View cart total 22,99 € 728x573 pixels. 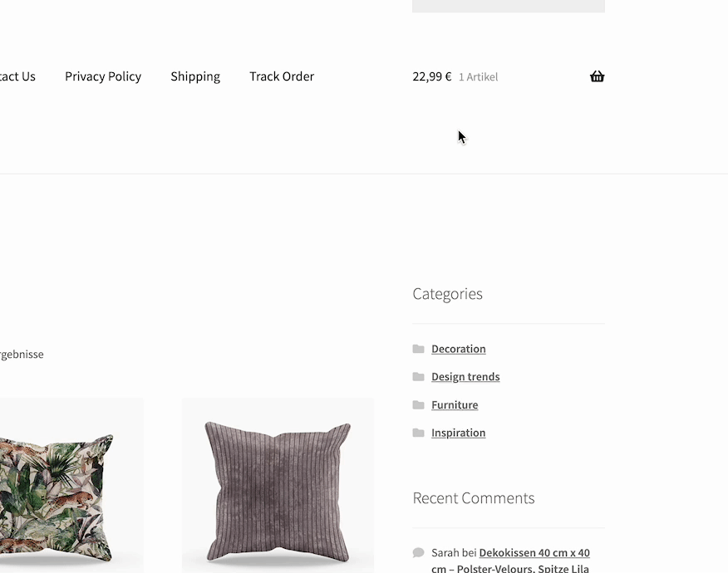point(432,76)
